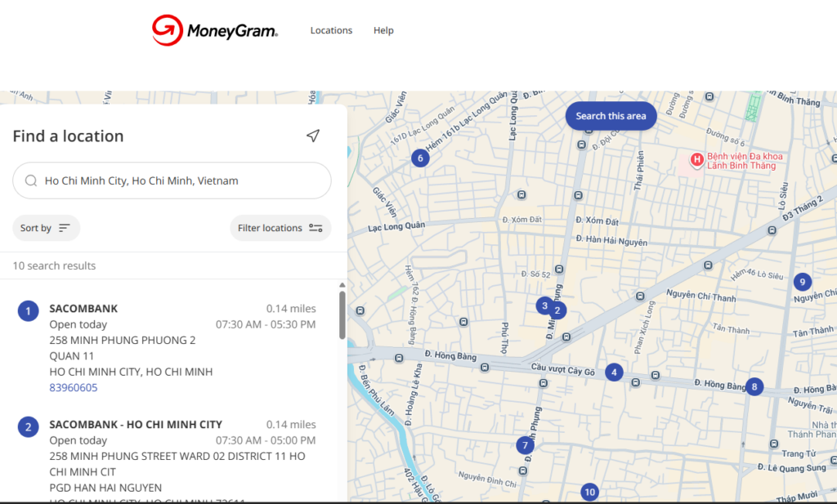
Task: Select the first SACOMBANK result
Action: (x=83, y=309)
